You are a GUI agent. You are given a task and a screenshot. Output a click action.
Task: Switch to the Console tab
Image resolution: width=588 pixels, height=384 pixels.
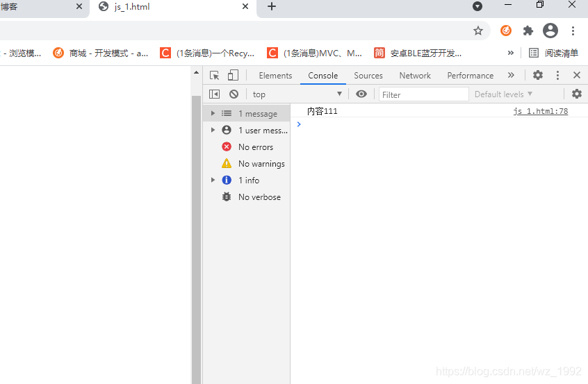tap(323, 75)
